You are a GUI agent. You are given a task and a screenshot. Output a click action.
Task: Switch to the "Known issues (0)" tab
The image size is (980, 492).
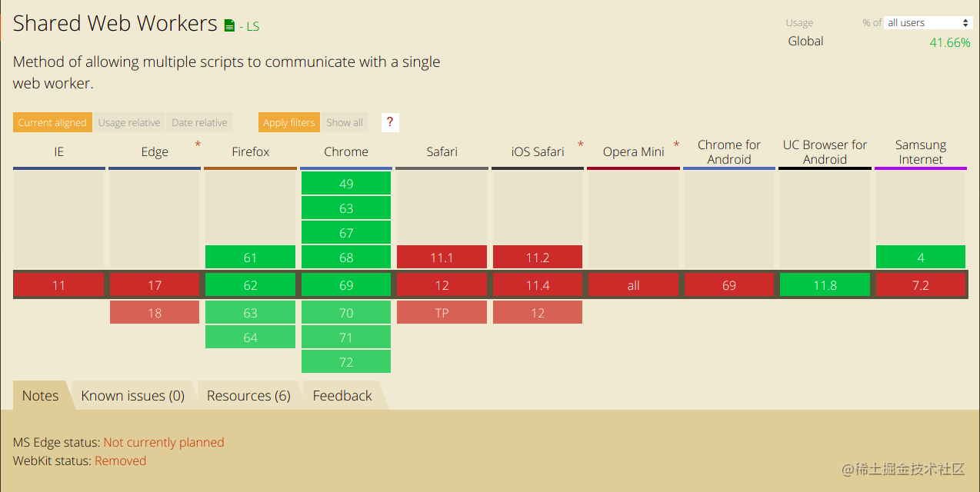tap(132, 395)
